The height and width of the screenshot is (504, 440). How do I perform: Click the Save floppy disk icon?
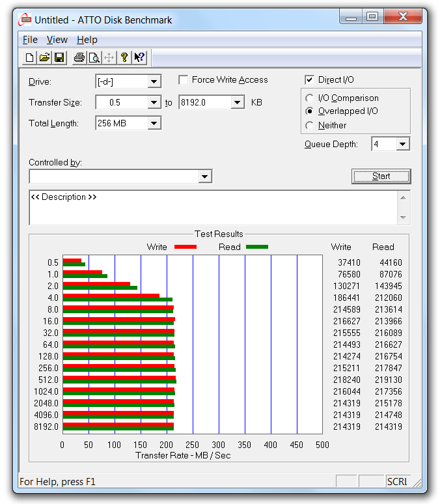tap(59, 58)
